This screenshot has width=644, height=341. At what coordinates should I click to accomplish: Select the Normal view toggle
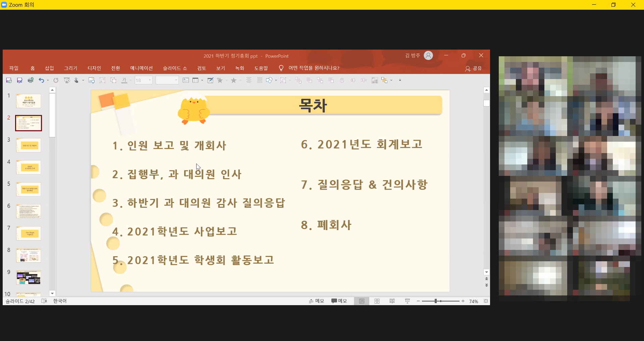pos(362,301)
